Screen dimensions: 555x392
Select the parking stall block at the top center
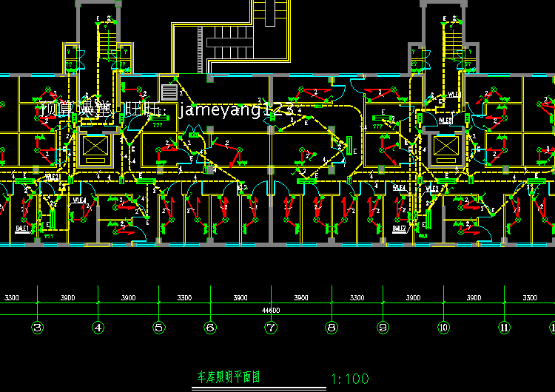[x=230, y=42]
